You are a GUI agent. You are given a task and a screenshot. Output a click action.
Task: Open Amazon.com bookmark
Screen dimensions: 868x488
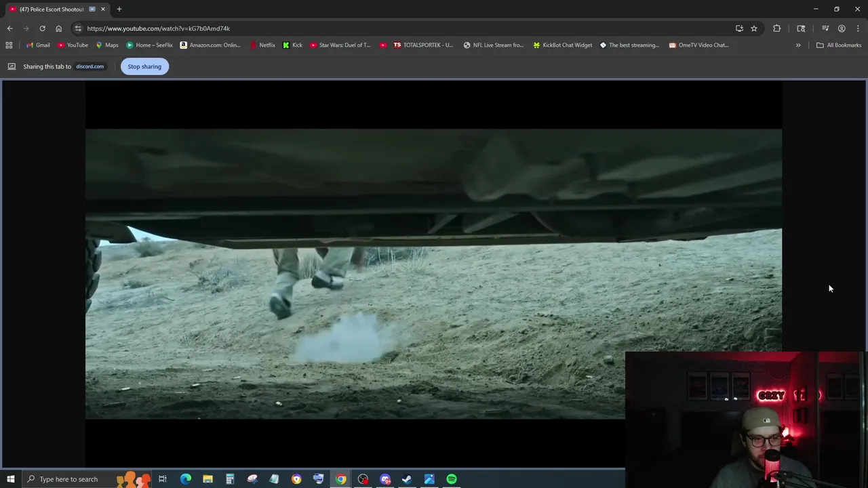tap(210, 45)
